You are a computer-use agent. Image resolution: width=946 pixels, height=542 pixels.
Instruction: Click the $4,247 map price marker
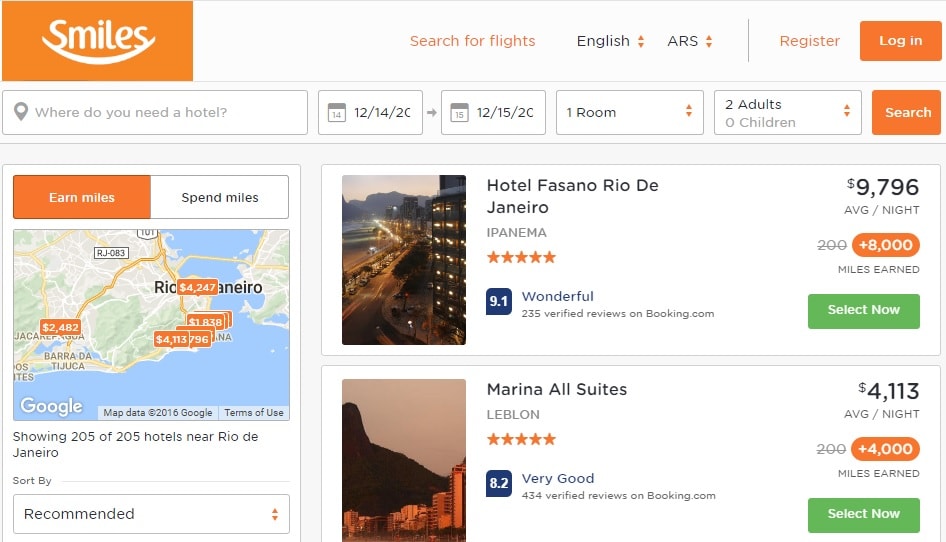click(197, 287)
